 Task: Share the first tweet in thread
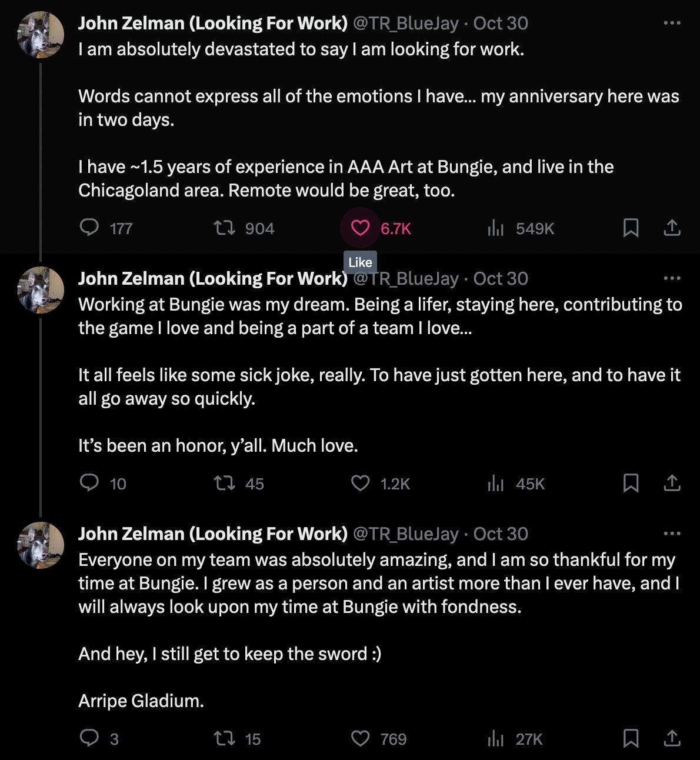point(672,228)
